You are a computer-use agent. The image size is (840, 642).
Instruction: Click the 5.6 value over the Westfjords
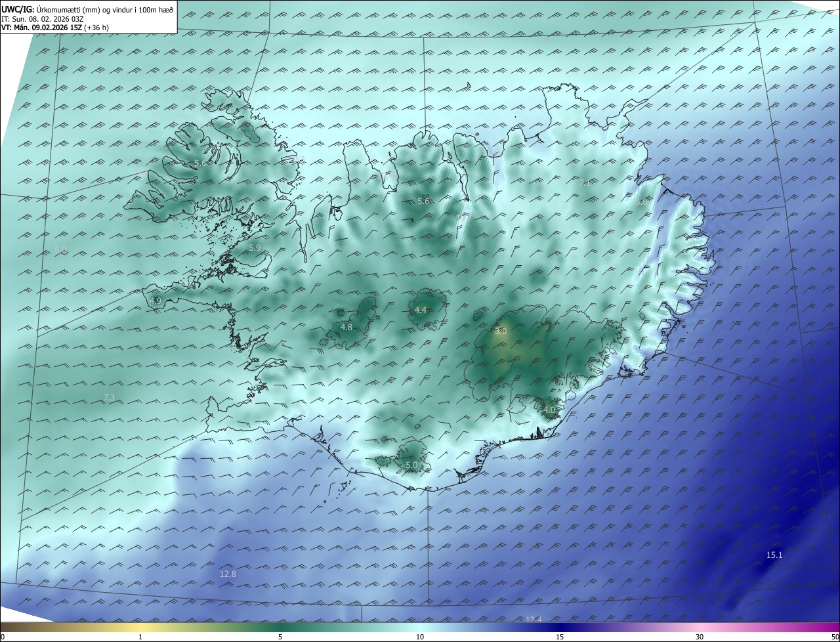[x=200, y=163]
